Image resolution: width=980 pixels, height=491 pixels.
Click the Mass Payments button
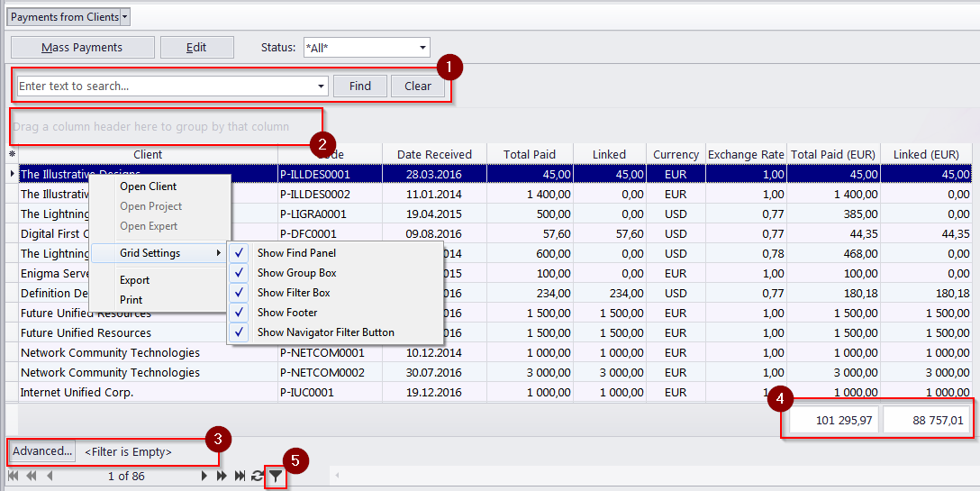click(x=83, y=48)
